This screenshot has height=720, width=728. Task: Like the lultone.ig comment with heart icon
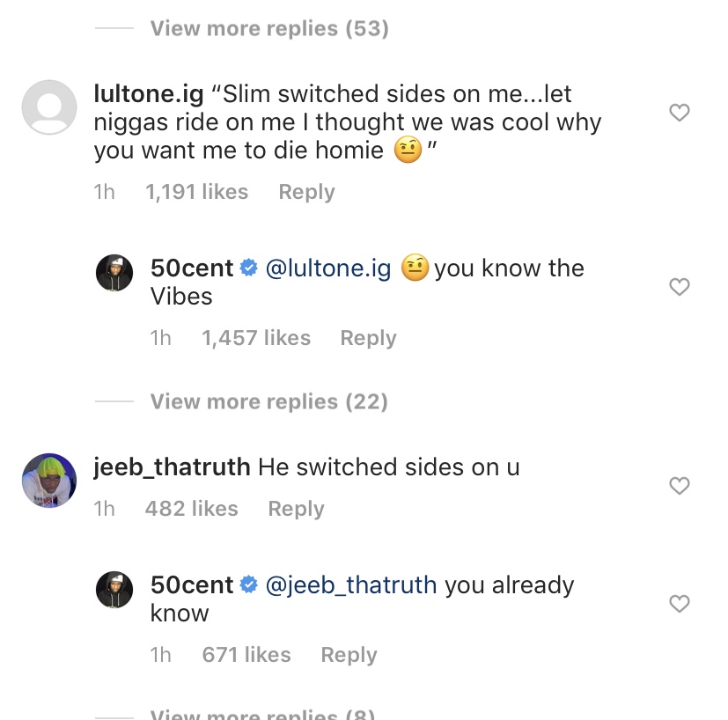click(x=679, y=113)
